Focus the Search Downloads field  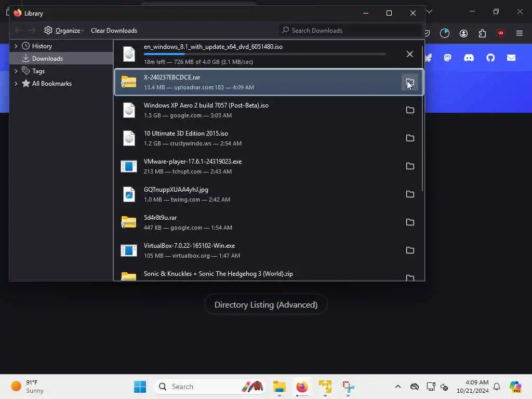pos(350,30)
